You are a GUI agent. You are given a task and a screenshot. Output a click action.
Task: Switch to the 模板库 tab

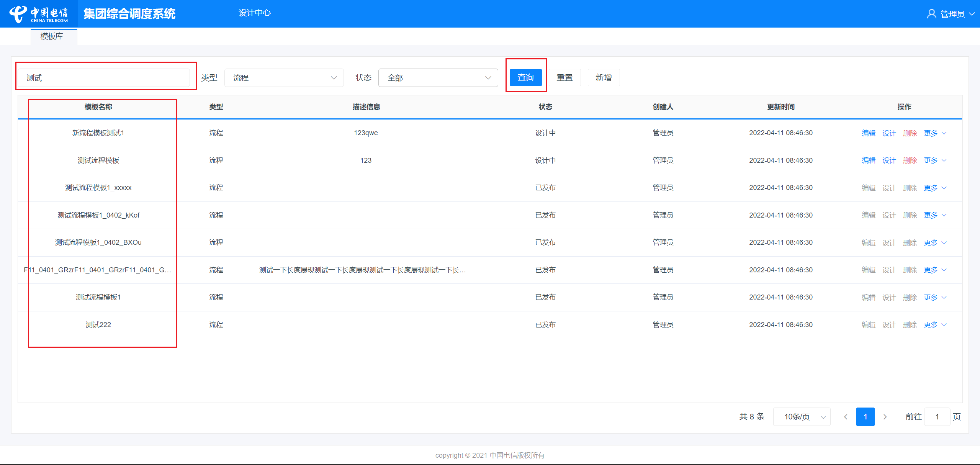tap(52, 36)
